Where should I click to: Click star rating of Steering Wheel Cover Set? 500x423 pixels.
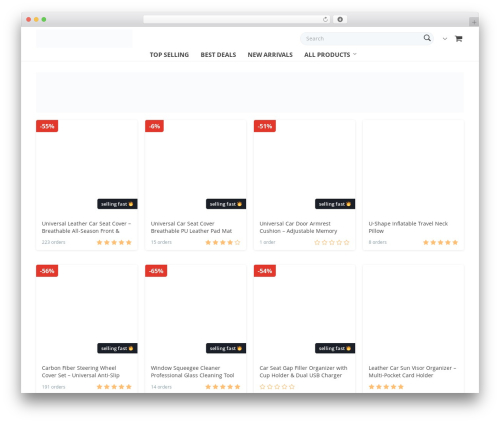point(114,387)
